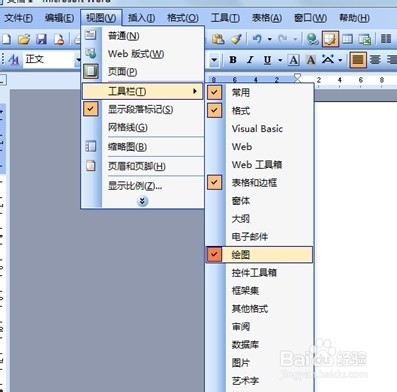Select Web 版式(W) view
Viewport: 397px width, 392px height.
tap(143, 53)
